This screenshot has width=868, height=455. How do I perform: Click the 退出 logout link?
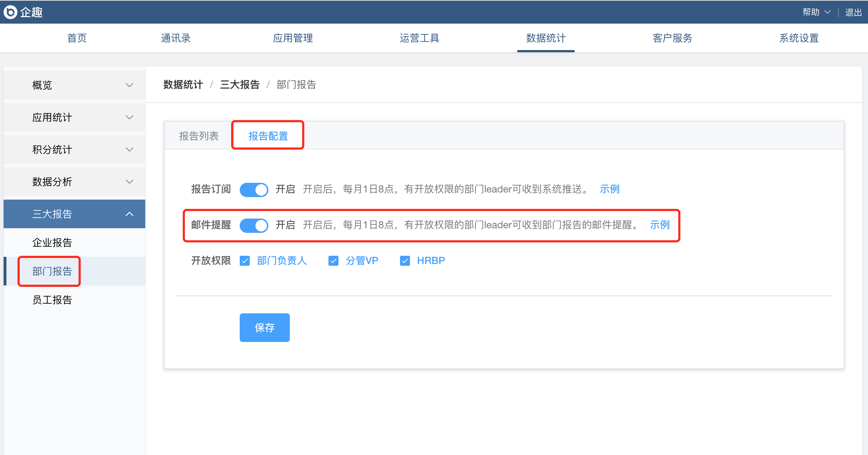pyautogui.click(x=853, y=13)
